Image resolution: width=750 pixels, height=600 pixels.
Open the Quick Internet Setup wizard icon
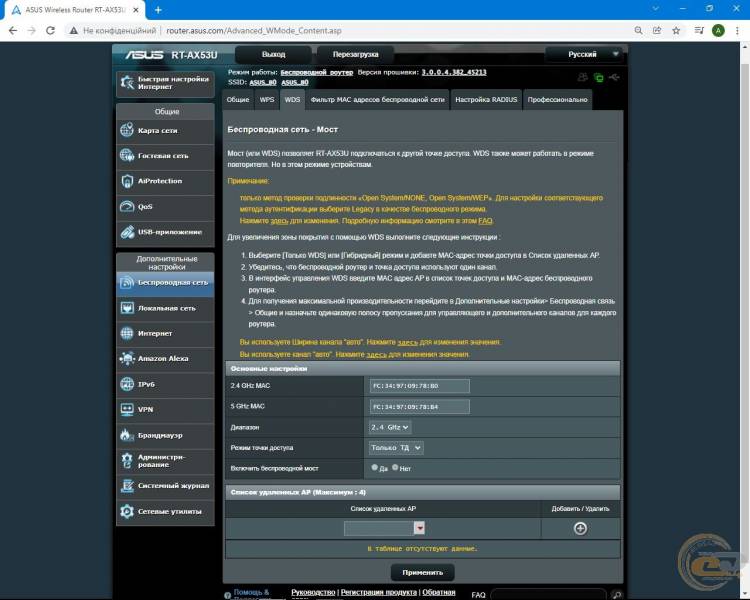click(x=127, y=83)
